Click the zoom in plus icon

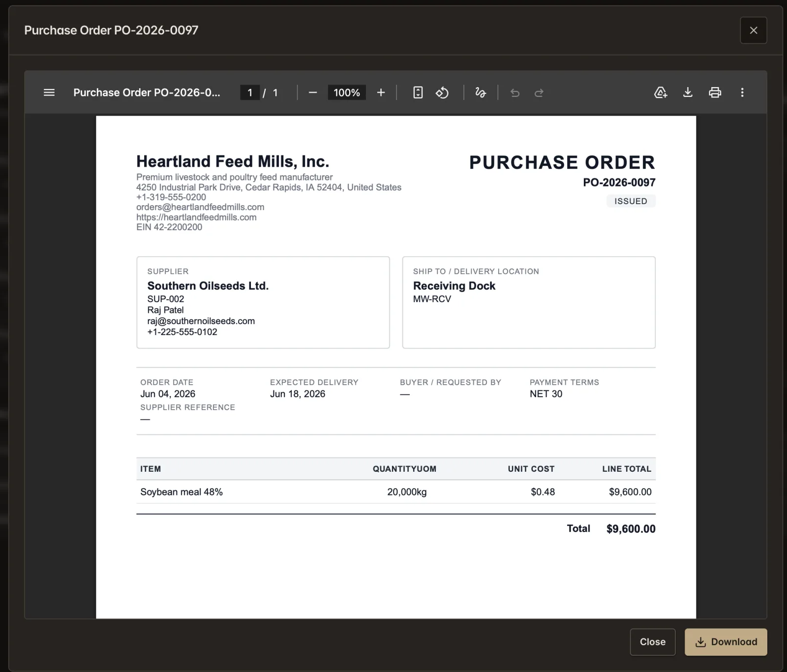[x=381, y=92]
